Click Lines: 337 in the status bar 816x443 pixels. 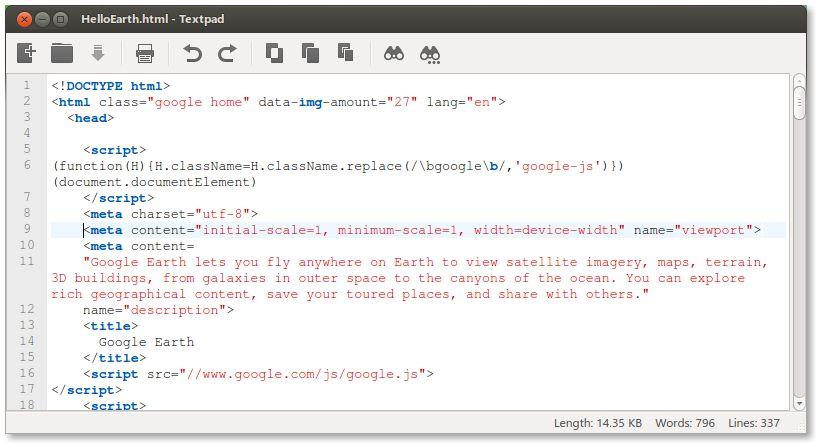point(754,423)
